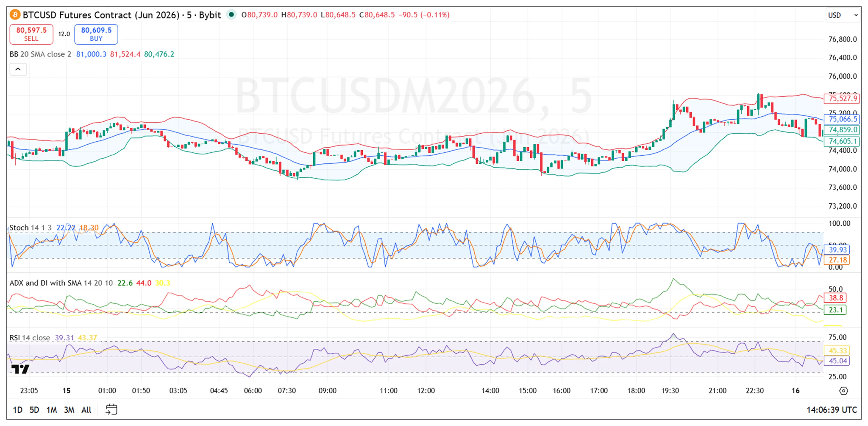Open chart settings gear icon
This screenshot has height=426, width=868.
coord(843,391)
